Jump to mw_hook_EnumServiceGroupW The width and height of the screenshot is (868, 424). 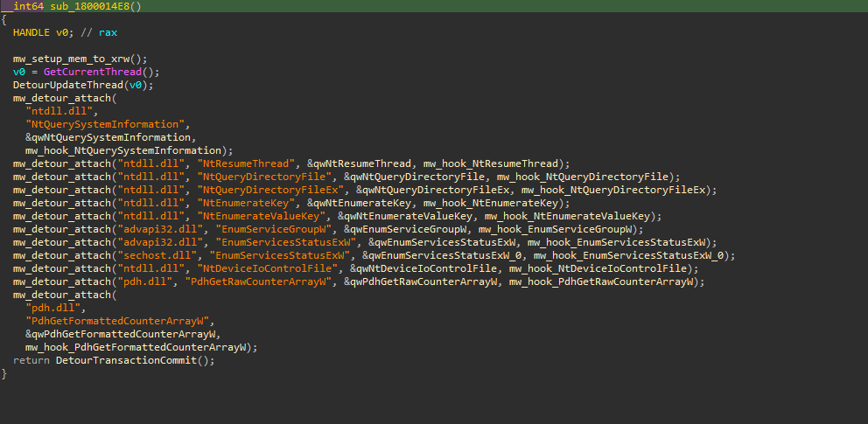(556, 229)
